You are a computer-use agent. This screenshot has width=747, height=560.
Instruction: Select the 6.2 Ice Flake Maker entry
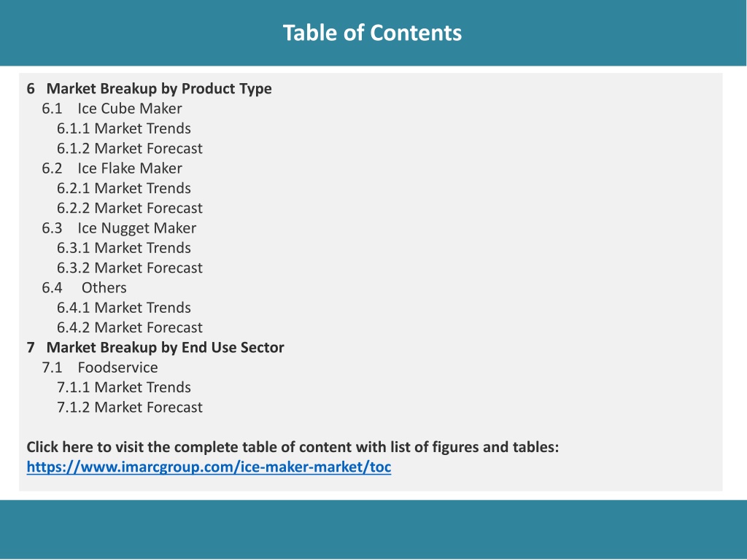tap(112, 168)
